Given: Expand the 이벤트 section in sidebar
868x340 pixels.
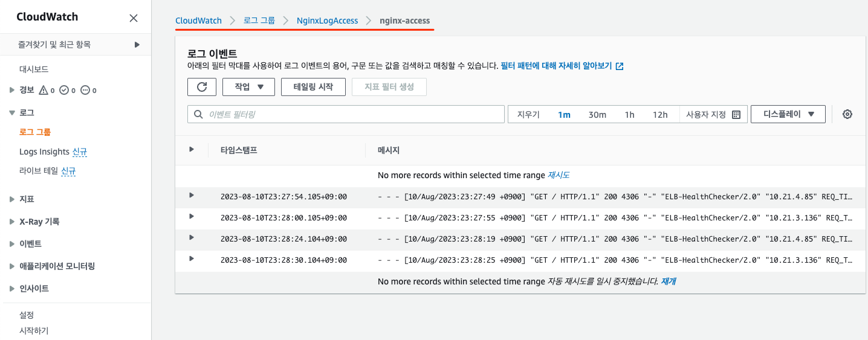Looking at the screenshot, I should (12, 244).
